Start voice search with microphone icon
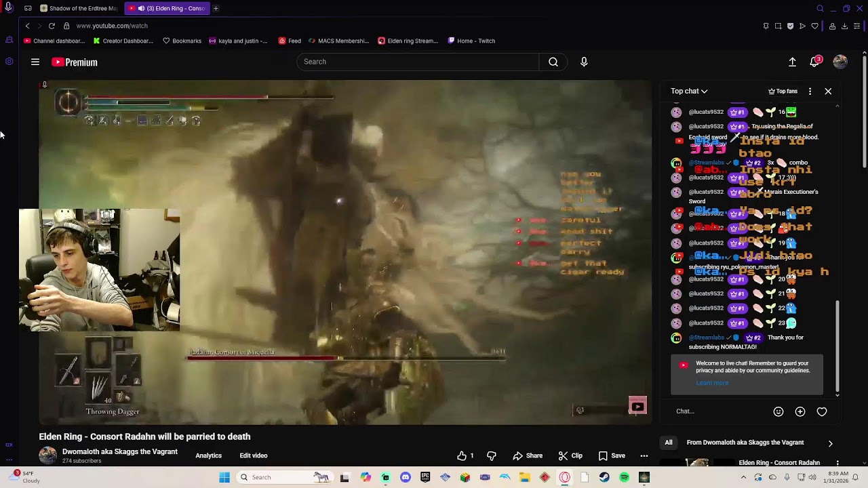Image resolution: width=868 pixels, height=488 pixels. click(584, 62)
